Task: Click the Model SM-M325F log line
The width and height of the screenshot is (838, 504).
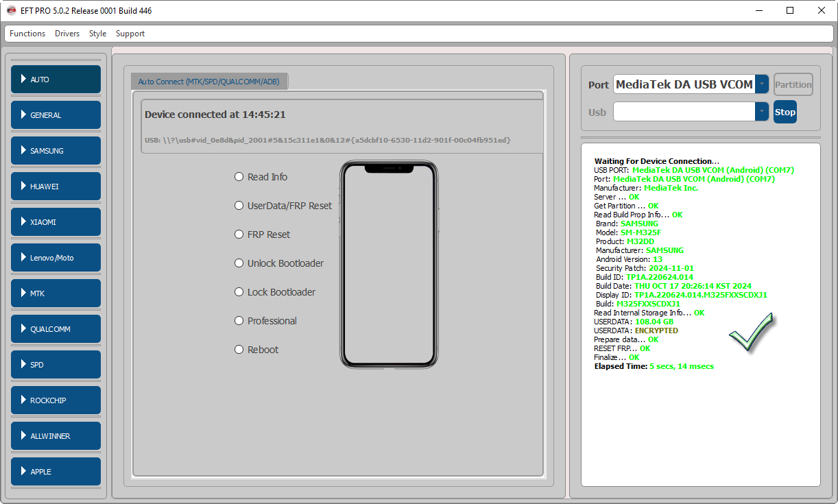Action: pyautogui.click(x=629, y=232)
